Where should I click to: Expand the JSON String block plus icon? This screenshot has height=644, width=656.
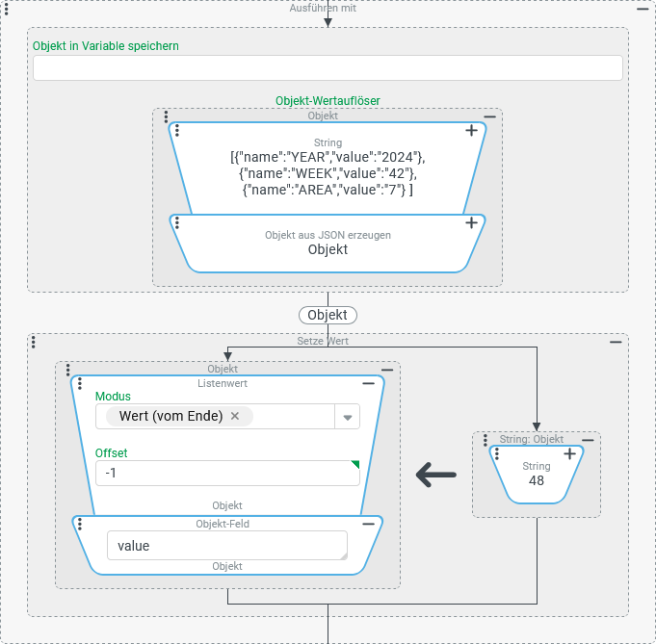pos(471,131)
